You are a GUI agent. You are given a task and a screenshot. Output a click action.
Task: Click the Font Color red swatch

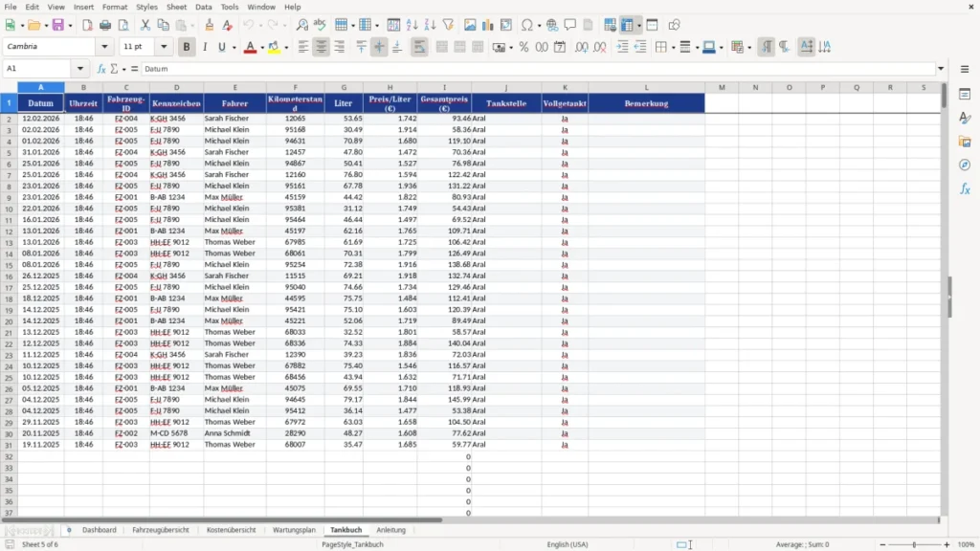coord(250,47)
